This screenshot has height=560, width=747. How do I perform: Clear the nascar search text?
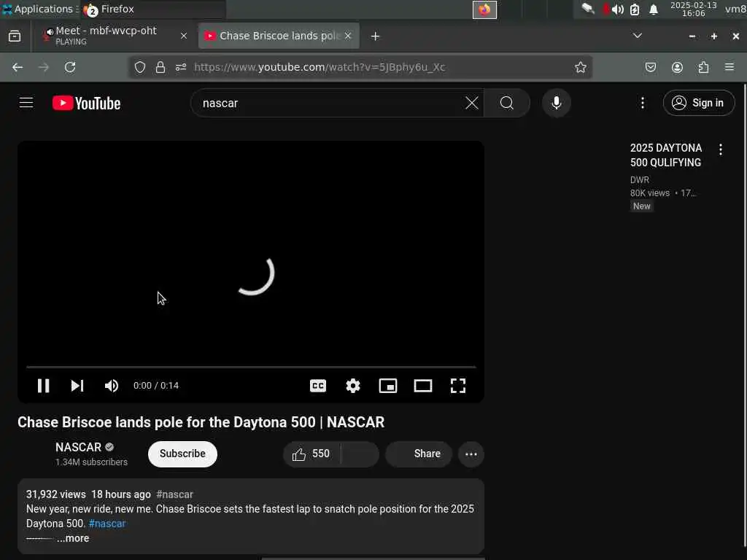(472, 103)
